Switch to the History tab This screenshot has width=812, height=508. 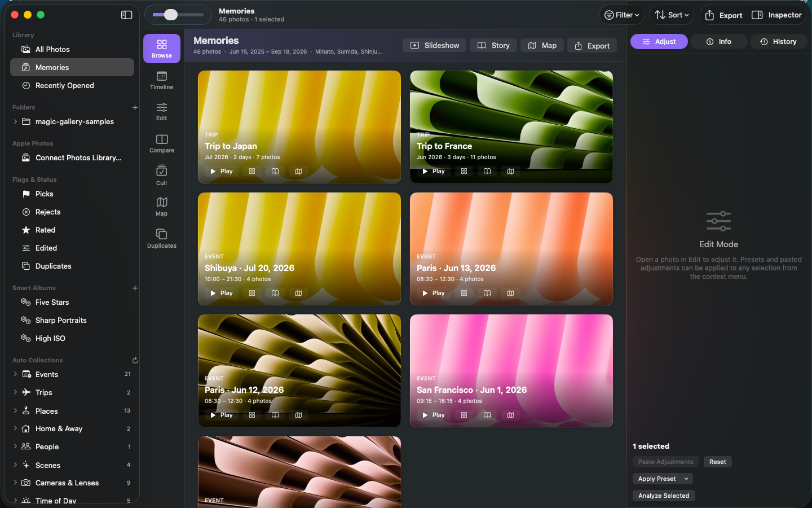779,42
